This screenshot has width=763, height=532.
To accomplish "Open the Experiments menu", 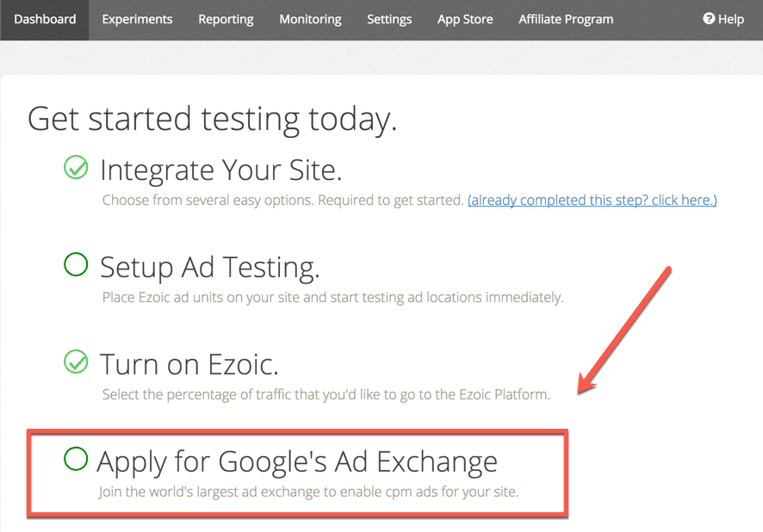I will (x=137, y=19).
